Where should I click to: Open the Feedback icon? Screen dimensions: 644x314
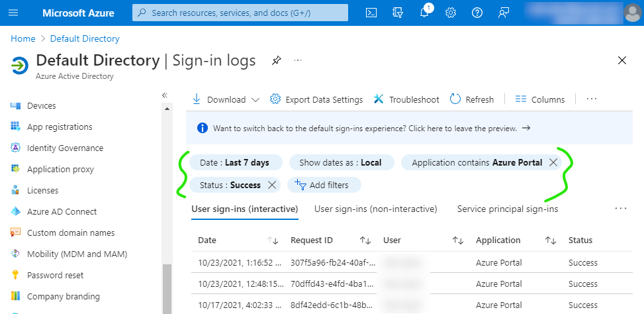[x=504, y=13]
